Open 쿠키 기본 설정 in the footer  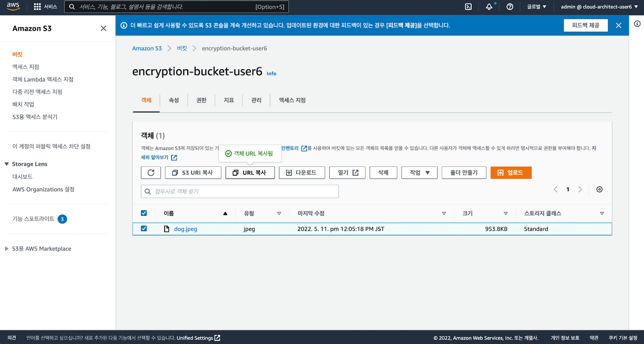[623, 338]
